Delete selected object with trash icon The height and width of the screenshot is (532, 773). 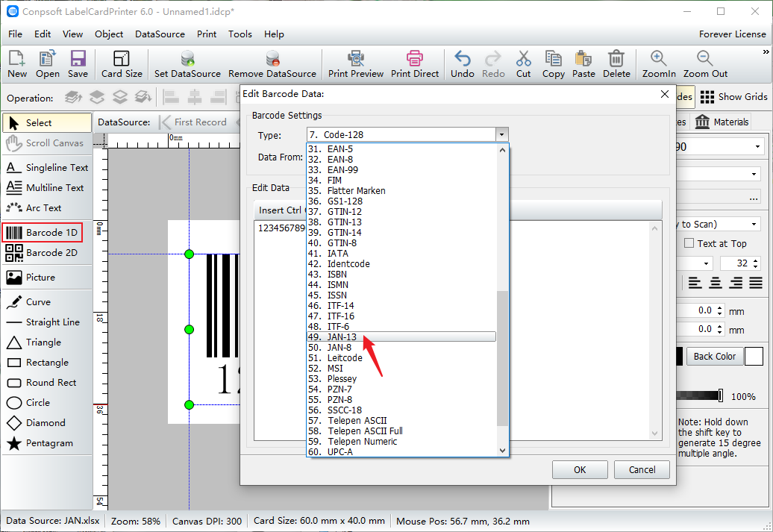tap(616, 64)
